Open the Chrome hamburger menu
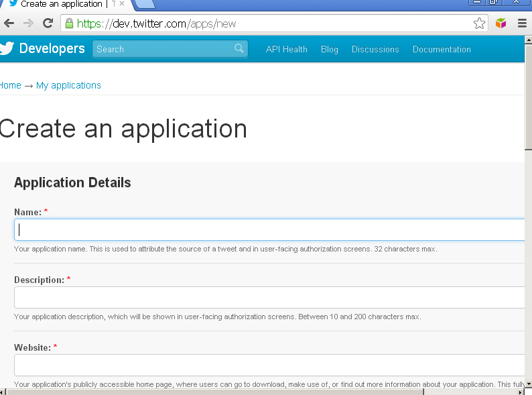This screenshot has height=395, width=532. pyautogui.click(x=522, y=23)
